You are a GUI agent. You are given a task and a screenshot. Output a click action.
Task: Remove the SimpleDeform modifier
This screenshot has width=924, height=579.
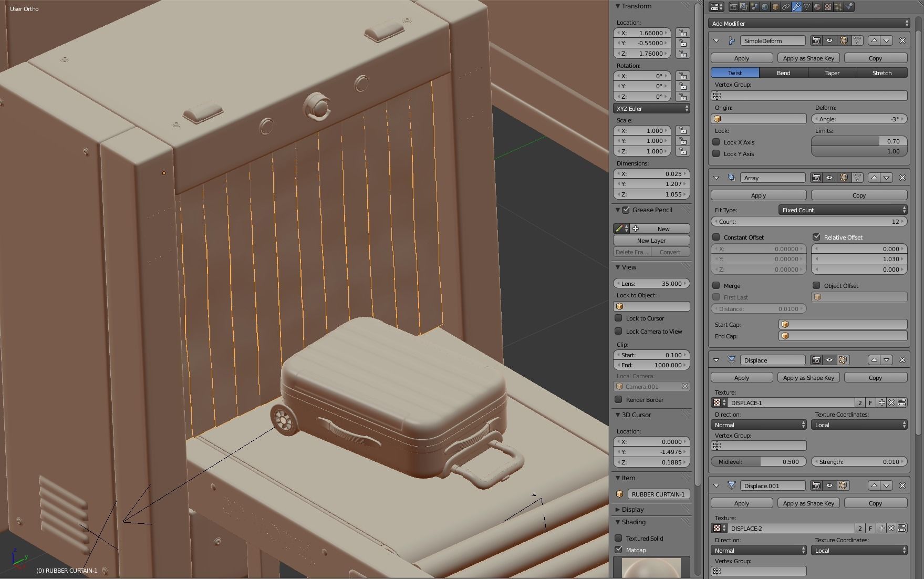pos(902,40)
